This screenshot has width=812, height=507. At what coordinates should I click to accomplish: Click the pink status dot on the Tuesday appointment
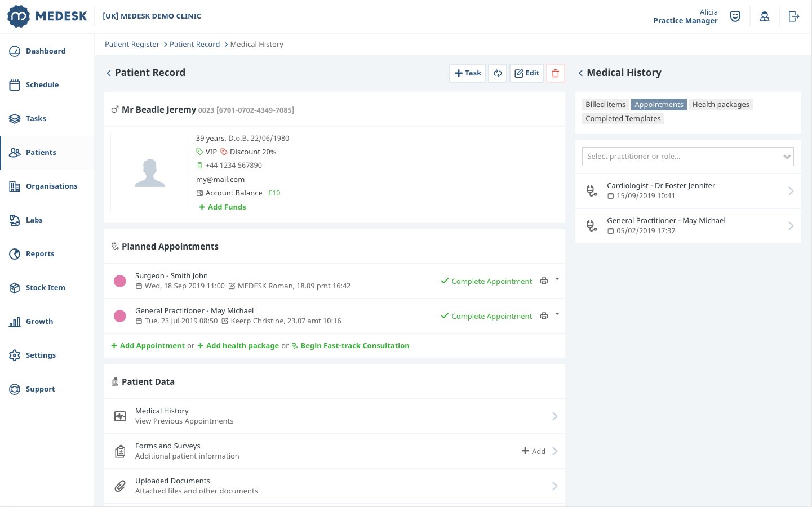pos(119,316)
